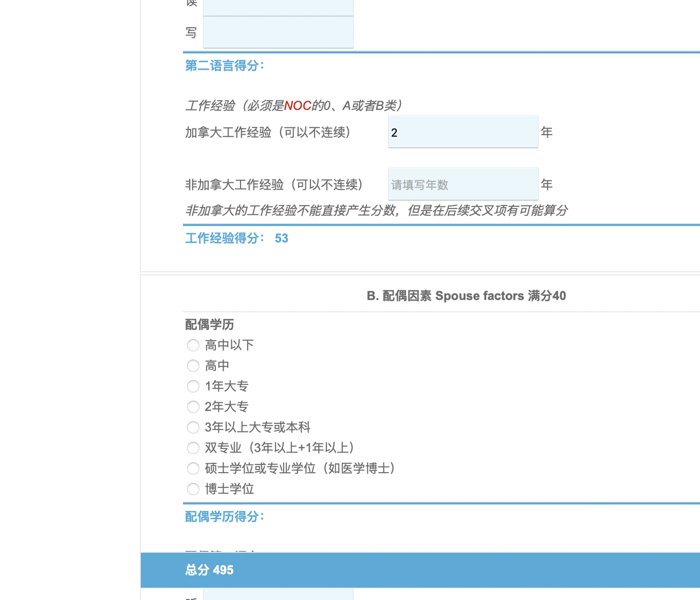Select the 博士学位 radio button
Screen dimensions: 700x600
[x=193, y=489]
